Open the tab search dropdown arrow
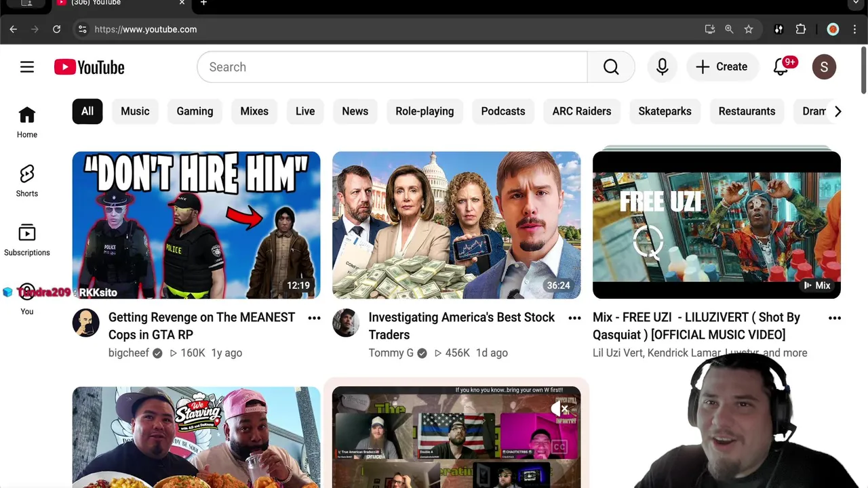The height and width of the screenshot is (488, 868). pos(856,4)
